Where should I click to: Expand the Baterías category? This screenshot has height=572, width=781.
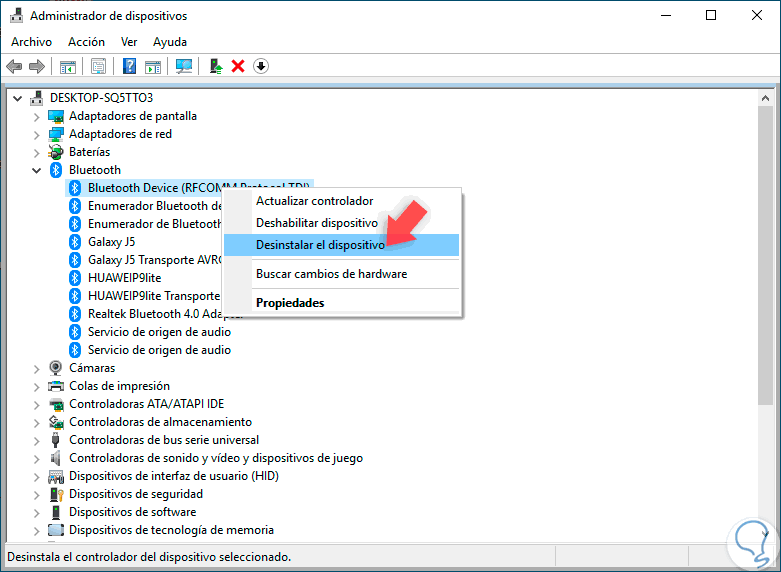point(36,152)
